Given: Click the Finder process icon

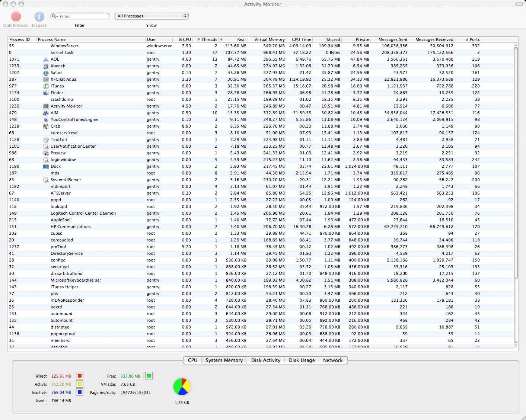Looking at the screenshot, I should (46, 93).
